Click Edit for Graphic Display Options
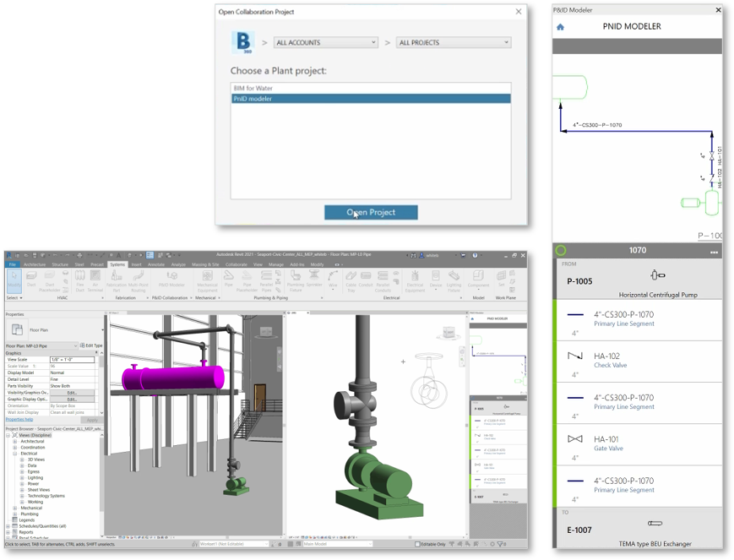This screenshot has height=560, width=734. pyautogui.click(x=72, y=400)
